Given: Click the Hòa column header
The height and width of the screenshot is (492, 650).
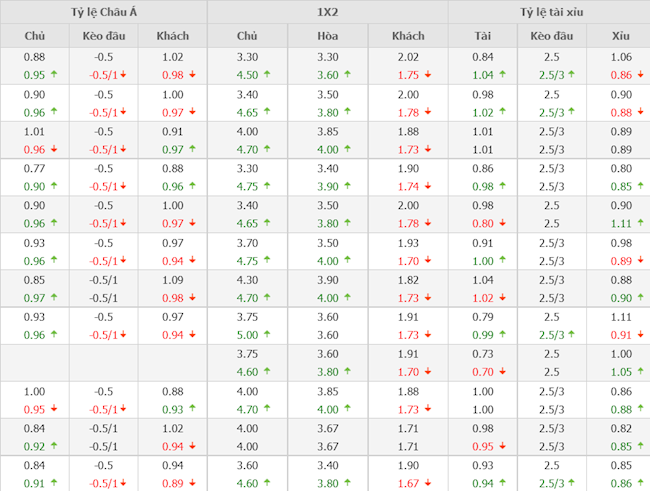Looking at the screenshot, I should coord(327,36).
